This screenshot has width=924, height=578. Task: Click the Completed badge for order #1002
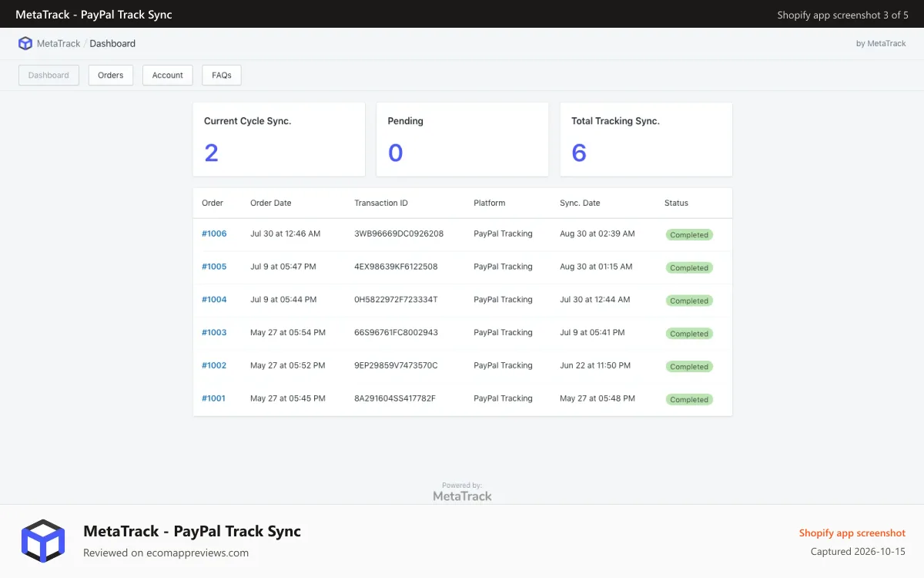point(689,367)
